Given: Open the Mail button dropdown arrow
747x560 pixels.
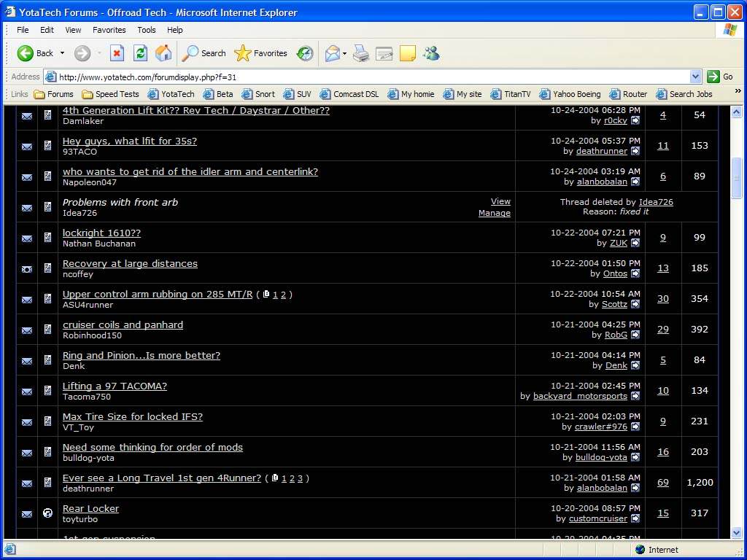Looking at the screenshot, I should click(344, 53).
